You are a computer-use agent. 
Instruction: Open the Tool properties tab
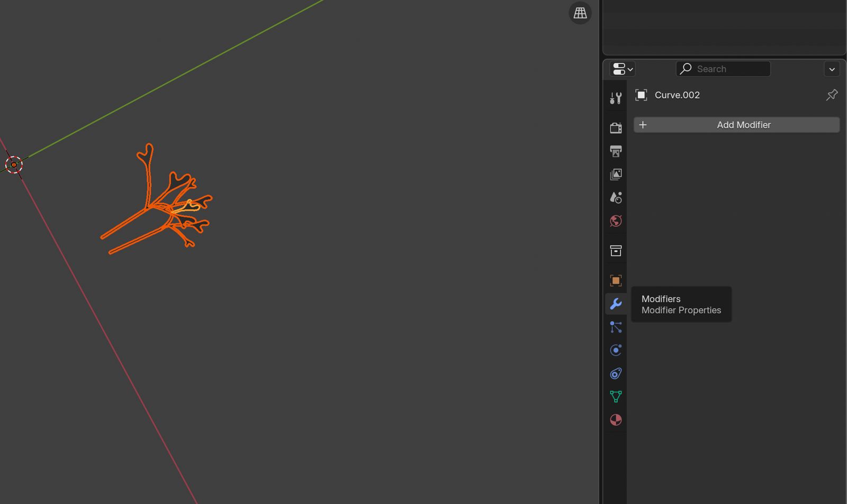pyautogui.click(x=616, y=98)
